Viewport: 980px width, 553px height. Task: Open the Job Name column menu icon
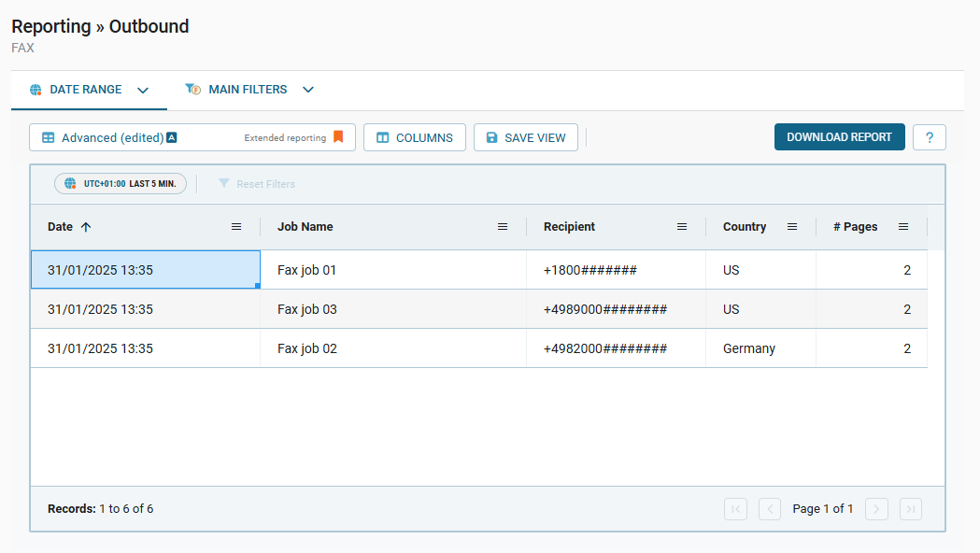coord(503,226)
